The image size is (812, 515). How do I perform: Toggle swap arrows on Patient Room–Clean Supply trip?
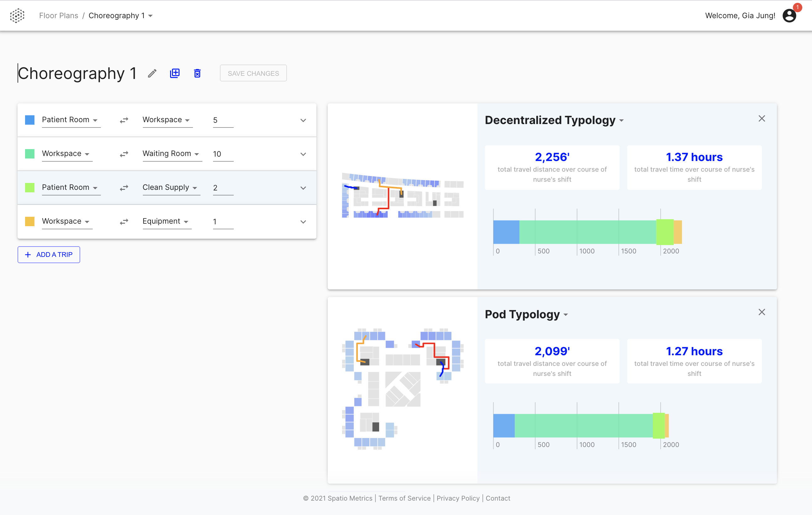pos(124,188)
